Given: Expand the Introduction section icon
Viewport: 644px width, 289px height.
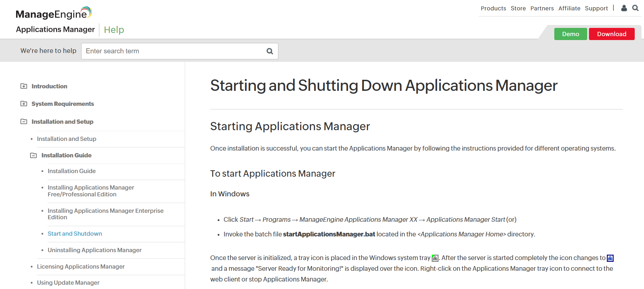Looking at the screenshot, I should click(x=24, y=86).
